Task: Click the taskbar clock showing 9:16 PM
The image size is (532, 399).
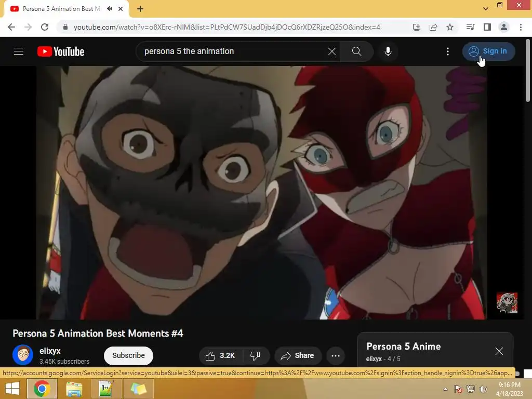Action: (x=509, y=389)
